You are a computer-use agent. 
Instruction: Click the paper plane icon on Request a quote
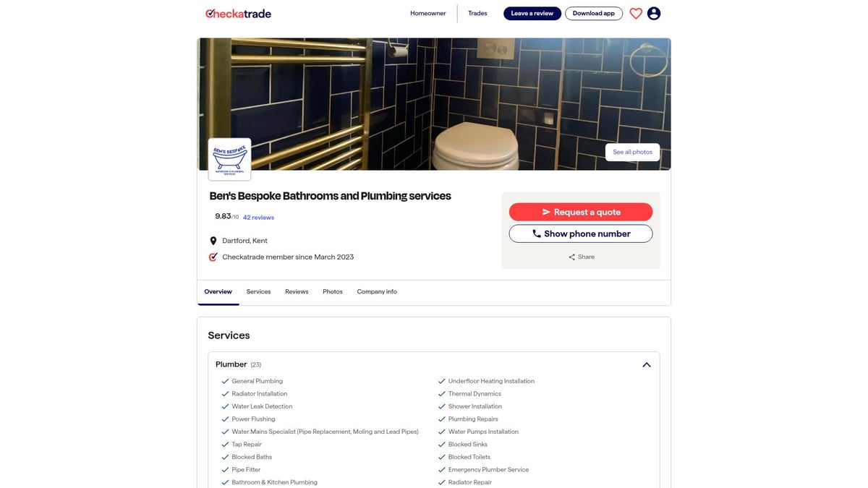pos(546,212)
